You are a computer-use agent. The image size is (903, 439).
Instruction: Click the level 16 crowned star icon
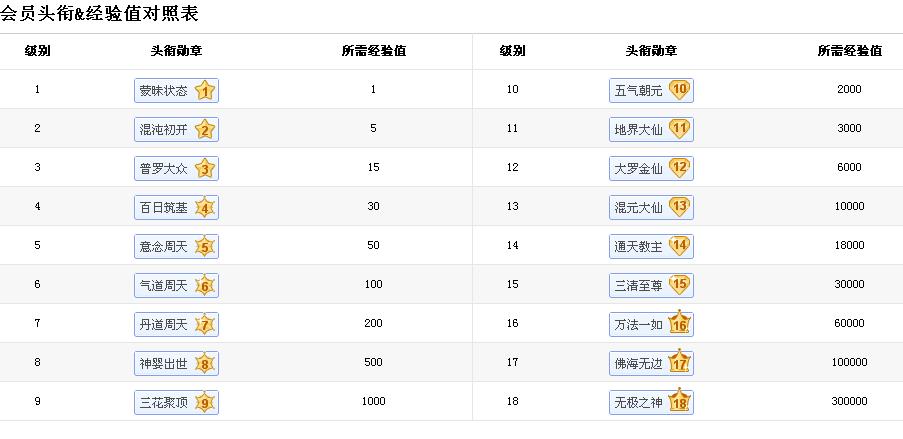coord(680,323)
